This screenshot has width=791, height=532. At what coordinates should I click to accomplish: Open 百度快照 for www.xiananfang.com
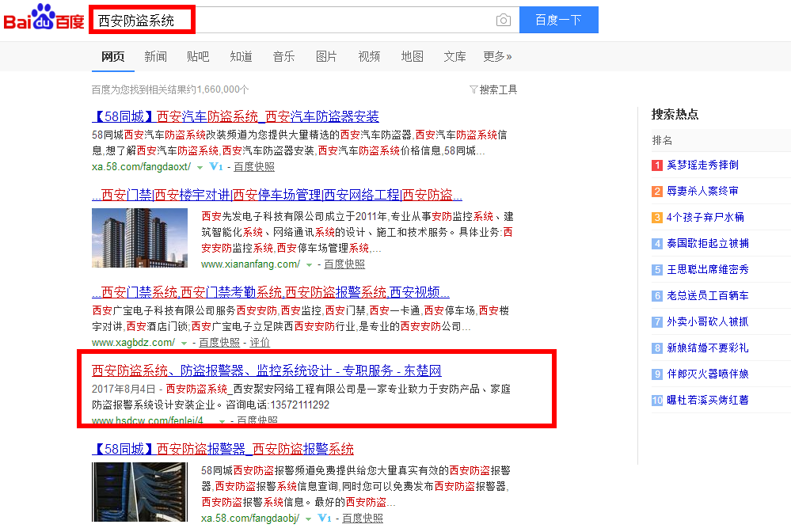344,264
